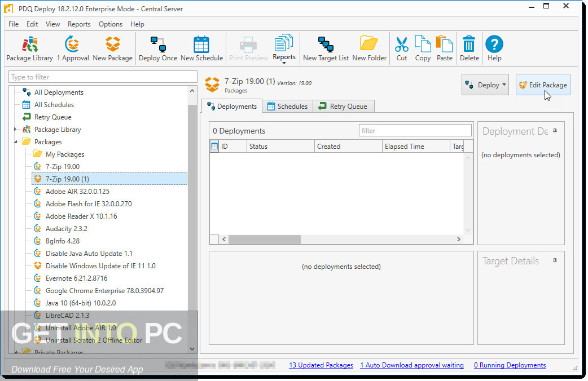Open the File menu

[x=14, y=24]
